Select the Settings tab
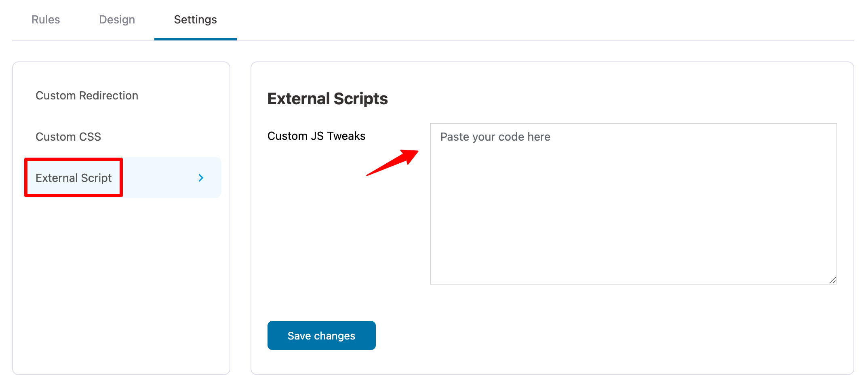The width and height of the screenshot is (868, 388). tap(195, 19)
